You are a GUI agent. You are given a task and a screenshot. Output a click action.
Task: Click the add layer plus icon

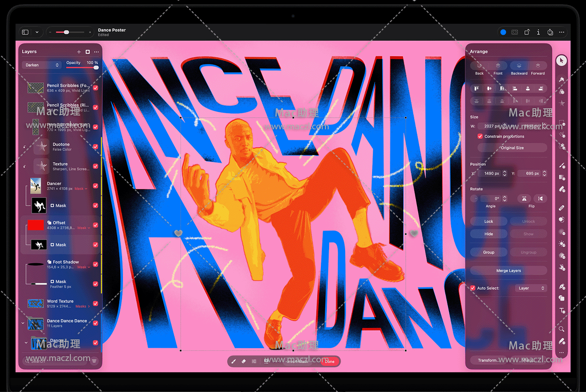click(x=79, y=52)
